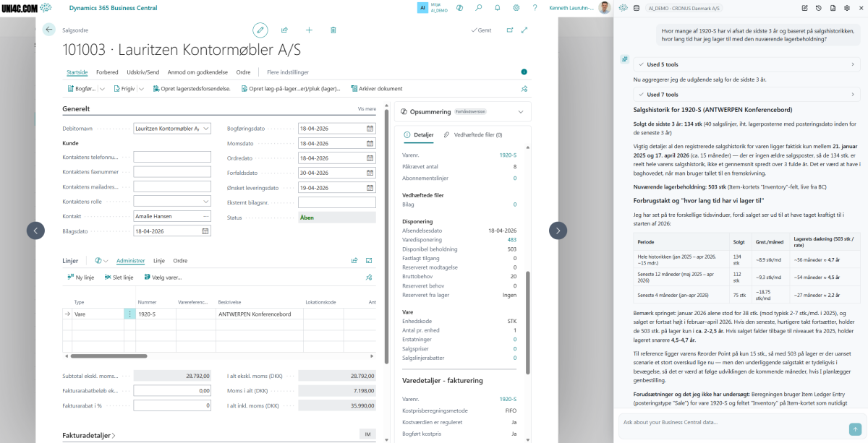868x443 pixels.
Task: Send the message in assistant chat
Action: tap(855, 429)
